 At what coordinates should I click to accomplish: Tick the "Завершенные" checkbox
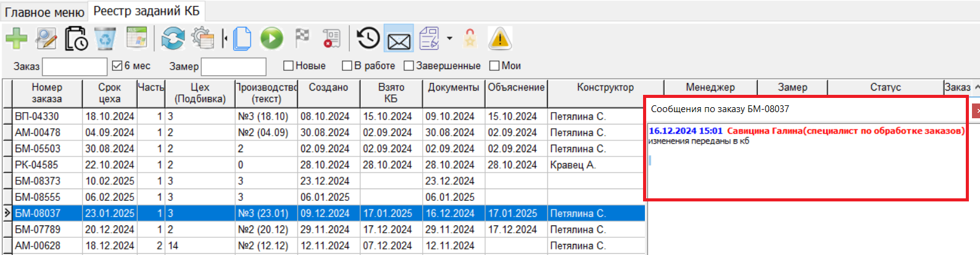[409, 65]
